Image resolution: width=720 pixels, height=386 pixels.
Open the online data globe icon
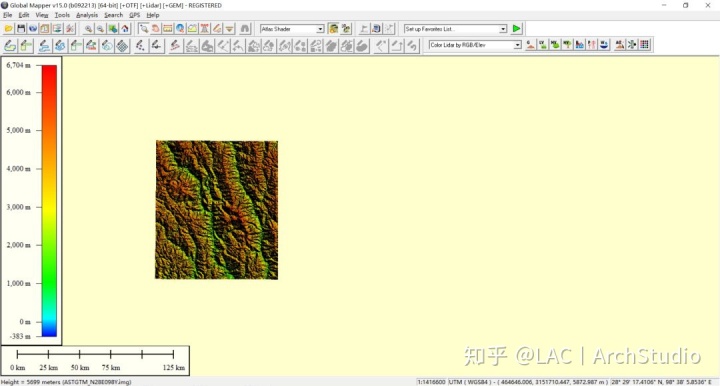coord(33,29)
